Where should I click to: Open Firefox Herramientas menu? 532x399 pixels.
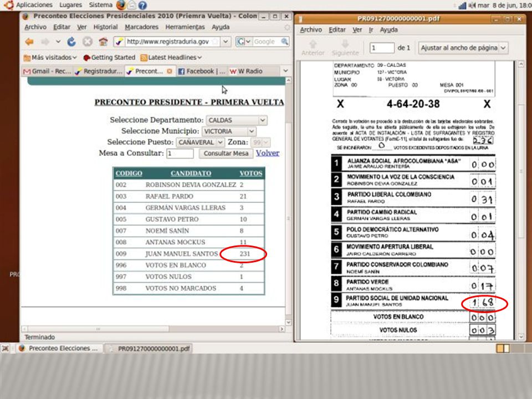185,27
